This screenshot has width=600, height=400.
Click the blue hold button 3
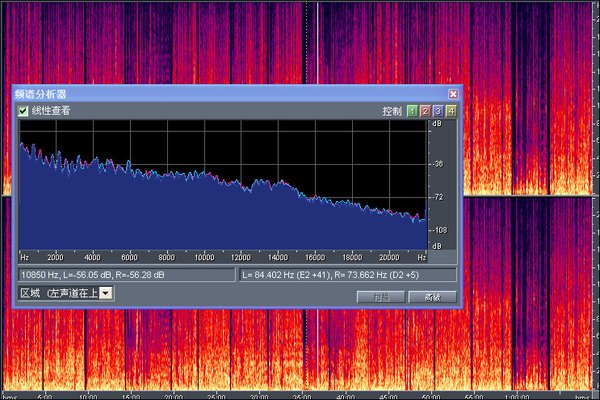point(438,111)
